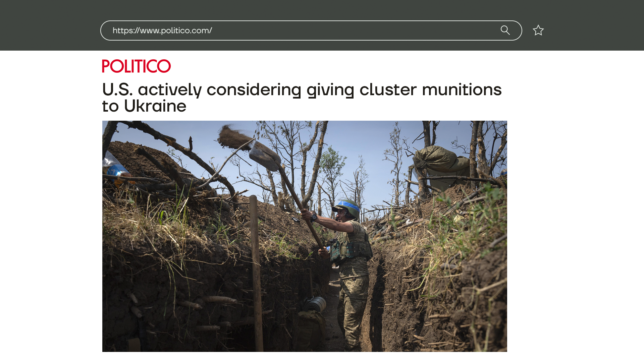Click the word "Ukraine" in the headline
Screen dimensions: 644x362
(155, 106)
